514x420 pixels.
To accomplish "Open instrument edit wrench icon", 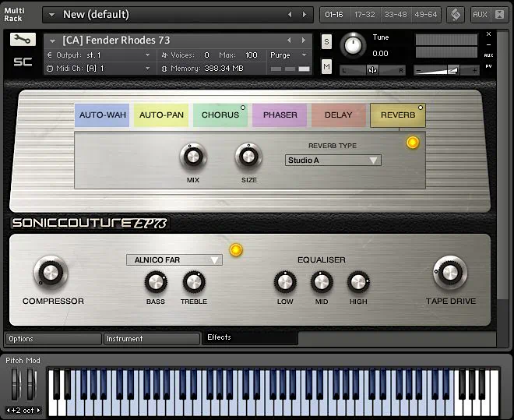I will pyautogui.click(x=23, y=39).
